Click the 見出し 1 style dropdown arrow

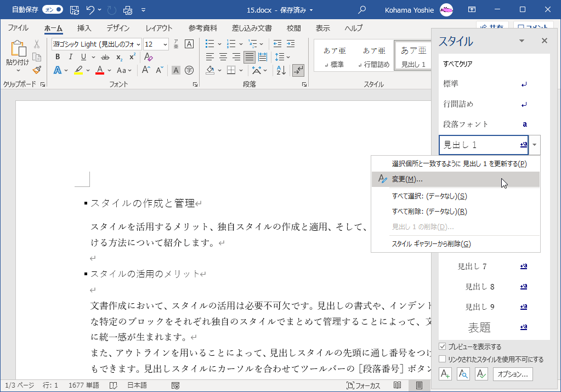point(535,145)
